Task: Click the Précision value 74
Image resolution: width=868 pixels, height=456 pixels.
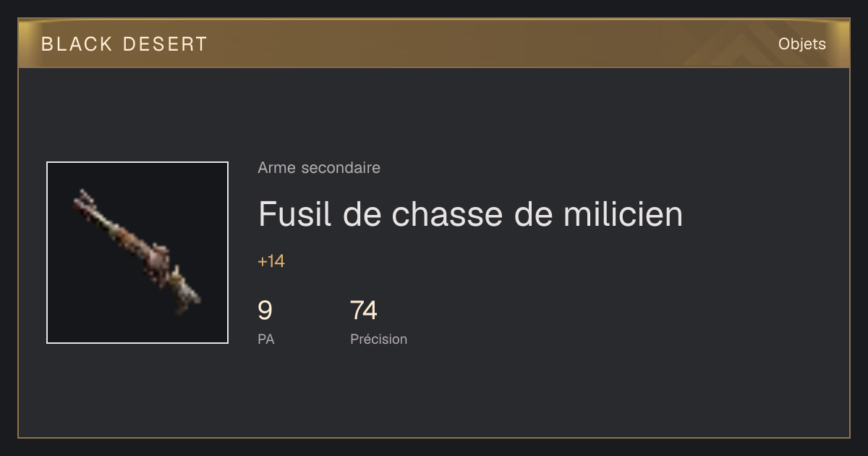Action: (x=364, y=311)
